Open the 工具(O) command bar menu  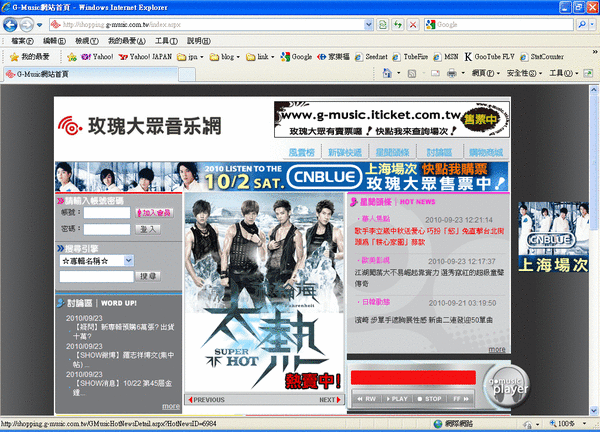tap(564, 73)
